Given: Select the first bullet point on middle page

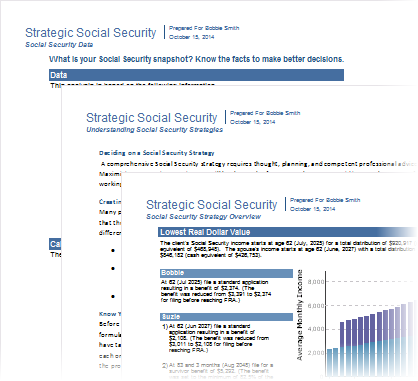Looking at the screenshot, I should tap(113, 250).
